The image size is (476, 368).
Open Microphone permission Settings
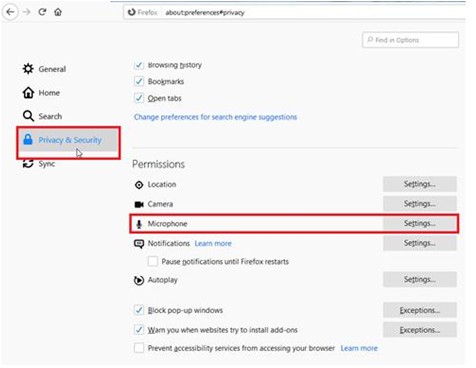pos(419,223)
